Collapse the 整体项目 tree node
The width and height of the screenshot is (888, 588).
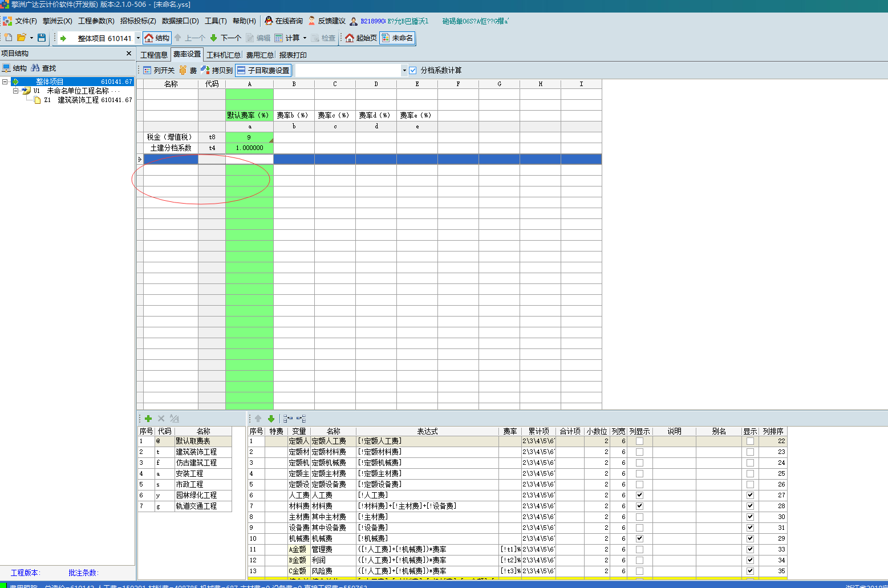pyautogui.click(x=5, y=82)
